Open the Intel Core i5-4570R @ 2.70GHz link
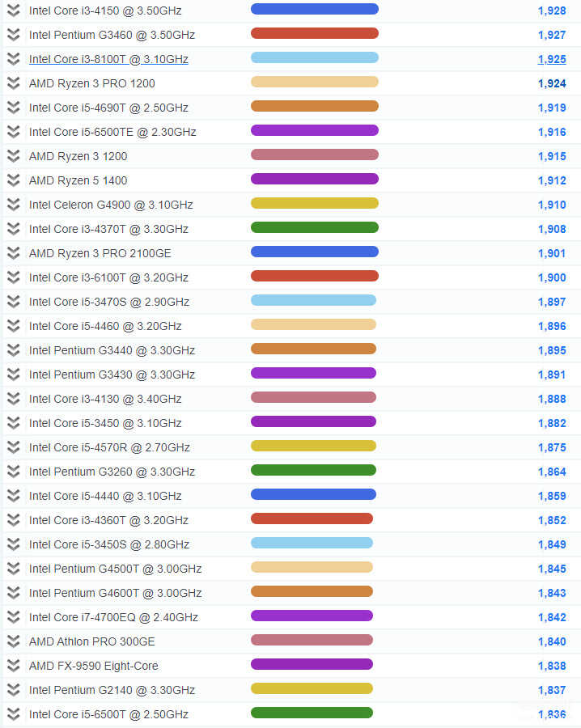 point(109,447)
